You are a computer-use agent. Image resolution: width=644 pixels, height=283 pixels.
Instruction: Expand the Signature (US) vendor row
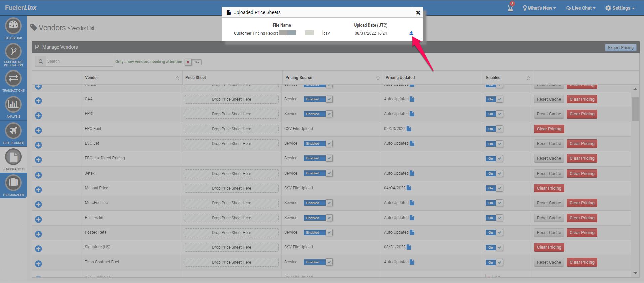(x=39, y=249)
